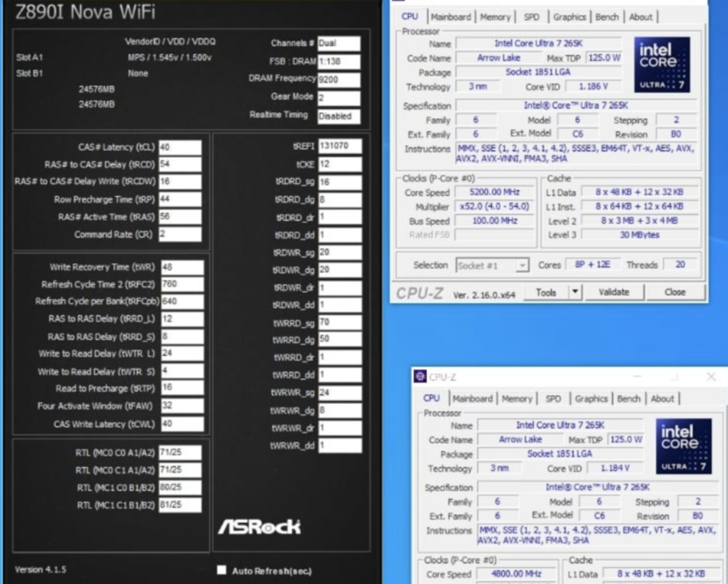728x584 pixels.
Task: Click the Tools button in upper CPU-Z
Action: pyautogui.click(x=546, y=292)
